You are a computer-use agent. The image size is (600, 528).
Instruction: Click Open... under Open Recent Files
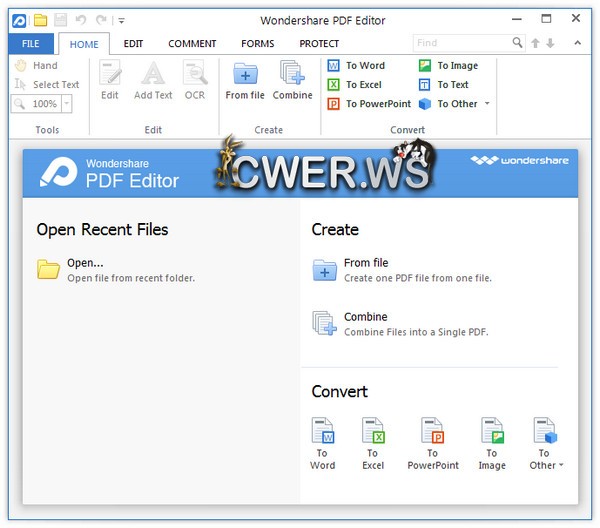coord(85,264)
